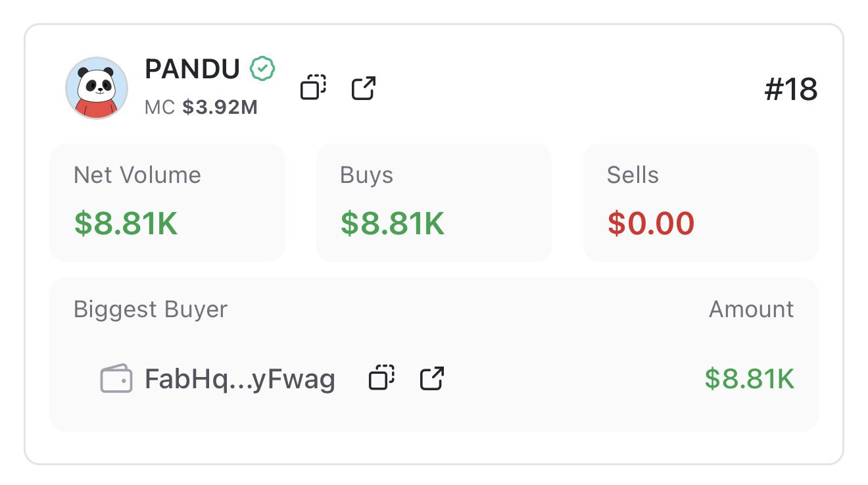Click the MC $3.92M market cap
The image size is (868, 485).
tap(201, 107)
